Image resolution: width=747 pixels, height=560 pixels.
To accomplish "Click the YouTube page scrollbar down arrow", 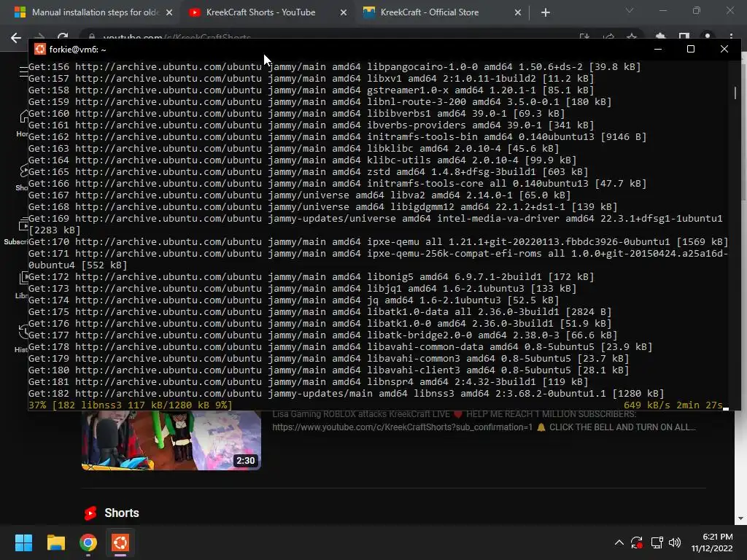I will 740,518.
